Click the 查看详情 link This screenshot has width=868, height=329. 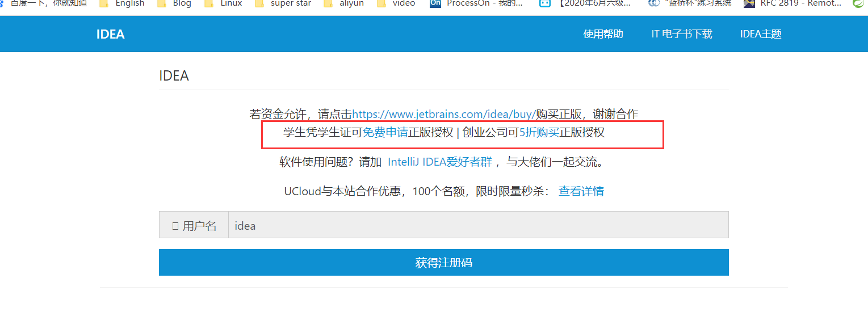[581, 191]
